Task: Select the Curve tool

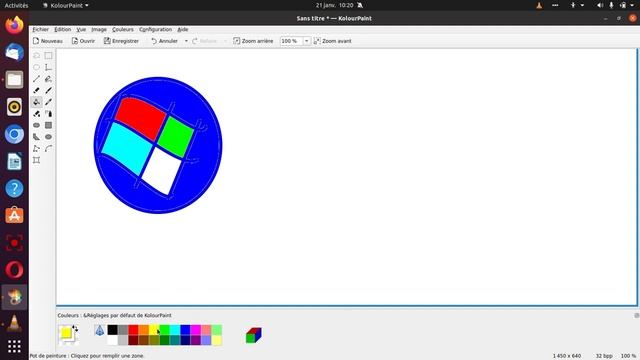Action: (x=48, y=149)
